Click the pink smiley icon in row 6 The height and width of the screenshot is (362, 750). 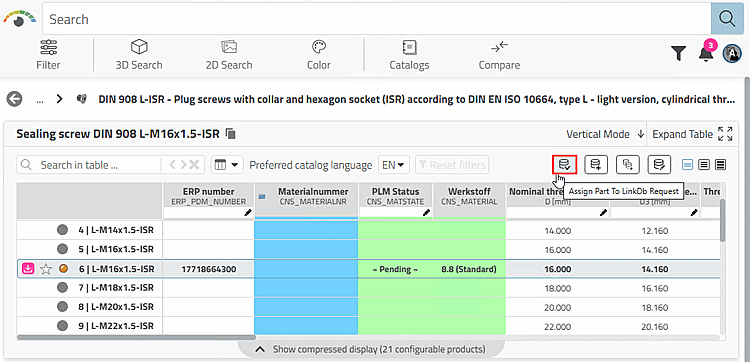tap(28, 269)
